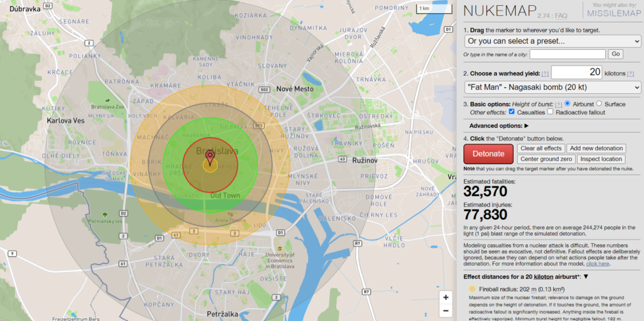
Task: Open the city preset dropdown
Action: [552, 41]
